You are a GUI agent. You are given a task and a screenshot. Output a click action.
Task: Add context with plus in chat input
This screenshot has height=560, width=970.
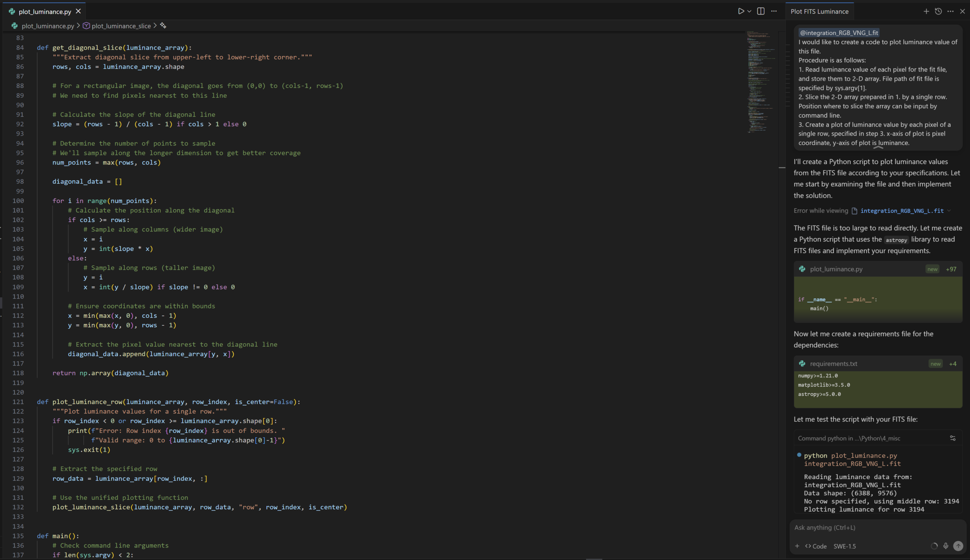pos(797,546)
